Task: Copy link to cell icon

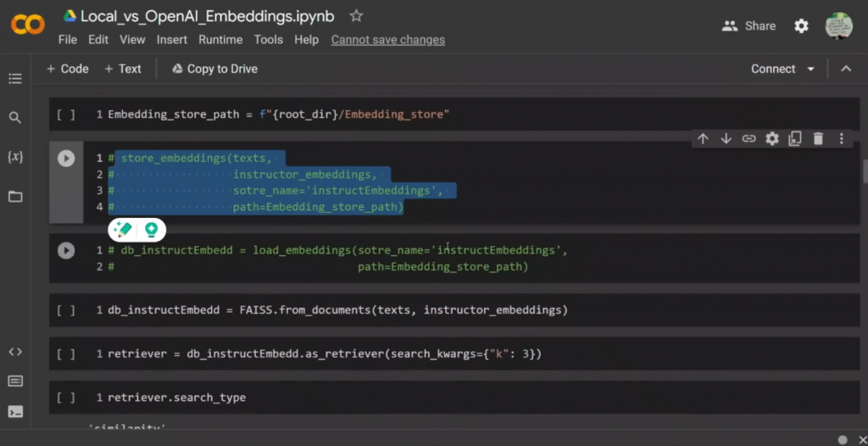Action: [748, 139]
